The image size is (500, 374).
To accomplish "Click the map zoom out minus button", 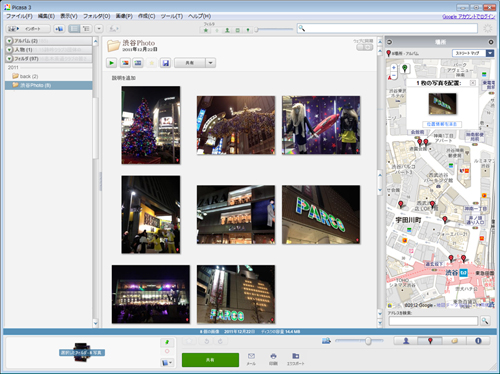I will pyautogui.click(x=394, y=76).
